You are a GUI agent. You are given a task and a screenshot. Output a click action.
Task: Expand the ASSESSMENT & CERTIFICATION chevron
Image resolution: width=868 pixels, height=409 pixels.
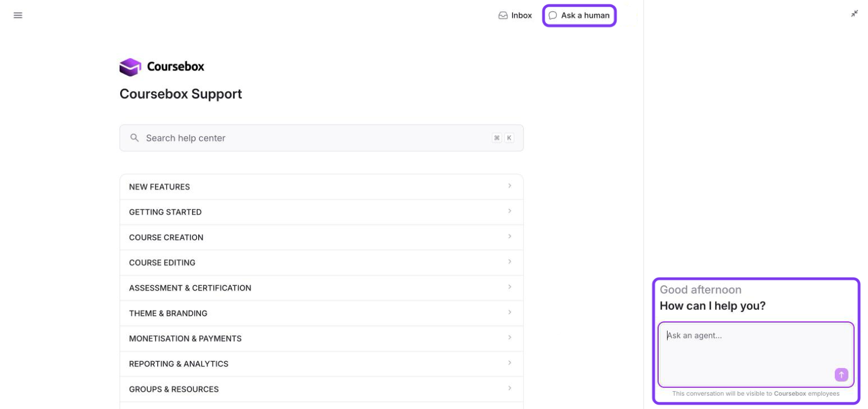point(510,288)
